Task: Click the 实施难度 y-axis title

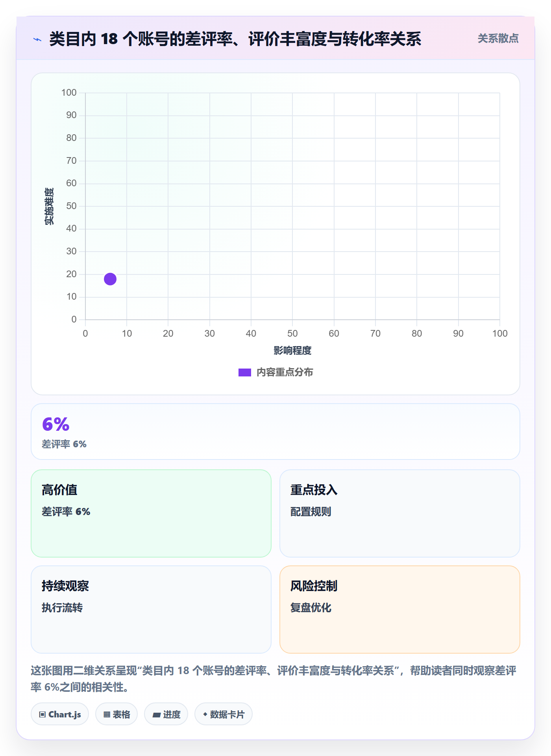Action: (x=49, y=206)
